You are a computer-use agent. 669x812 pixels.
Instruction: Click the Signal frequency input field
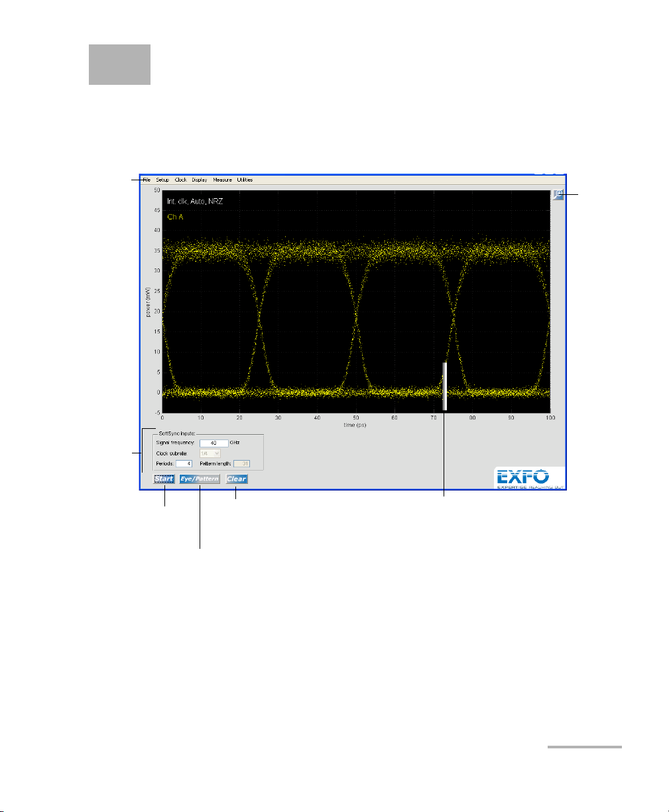[x=214, y=443]
